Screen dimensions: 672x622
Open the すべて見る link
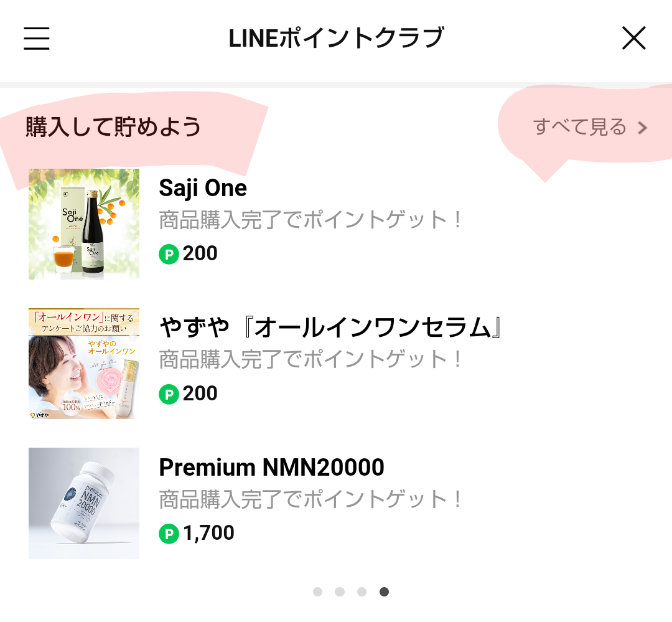579,127
